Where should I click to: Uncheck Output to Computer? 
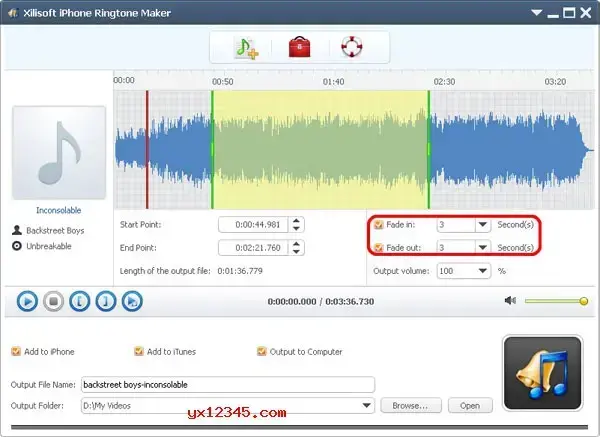[261, 351]
